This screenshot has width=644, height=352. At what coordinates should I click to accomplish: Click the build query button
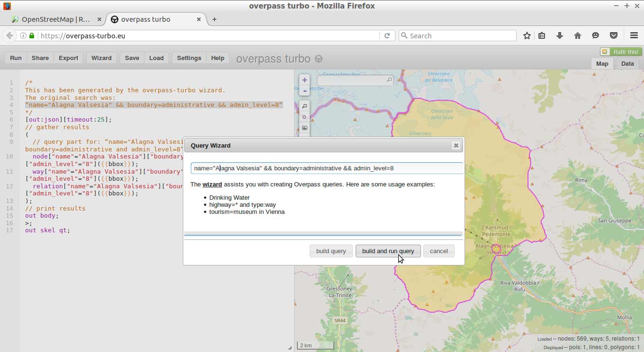331,251
